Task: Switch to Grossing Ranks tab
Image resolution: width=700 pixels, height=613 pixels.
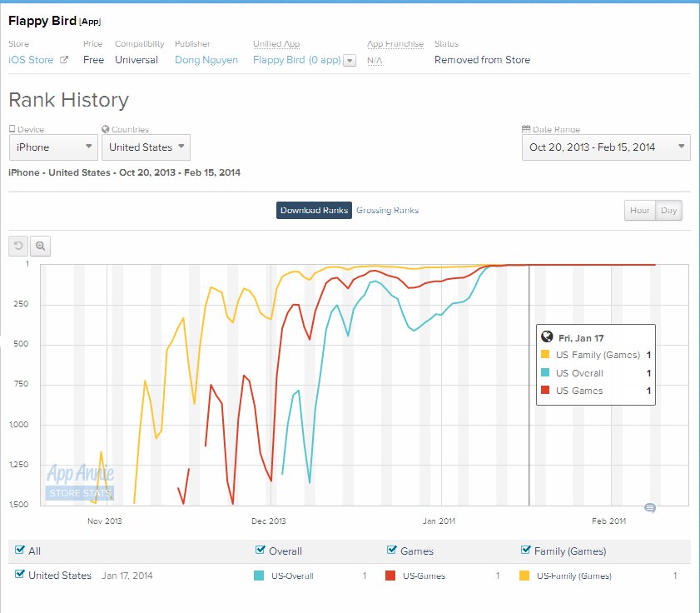Action: [x=388, y=211]
